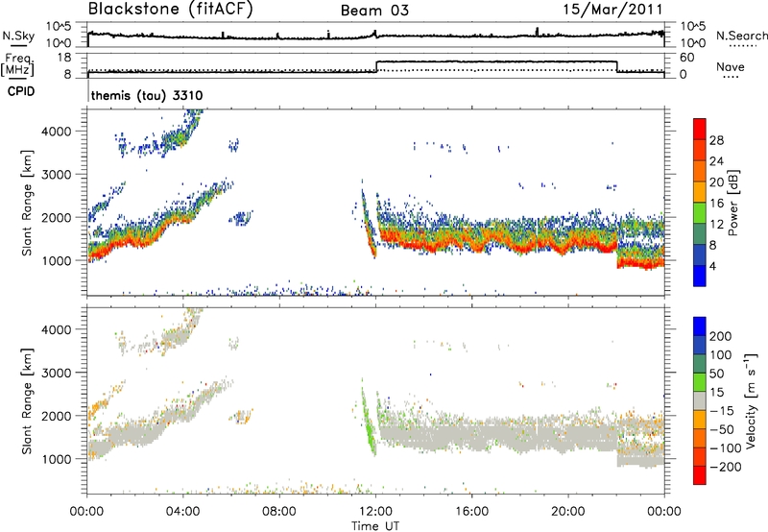This screenshot has height=532, width=768.
Task: Click the "2000" tick in velocity panel
Action: pyautogui.click(x=57, y=416)
